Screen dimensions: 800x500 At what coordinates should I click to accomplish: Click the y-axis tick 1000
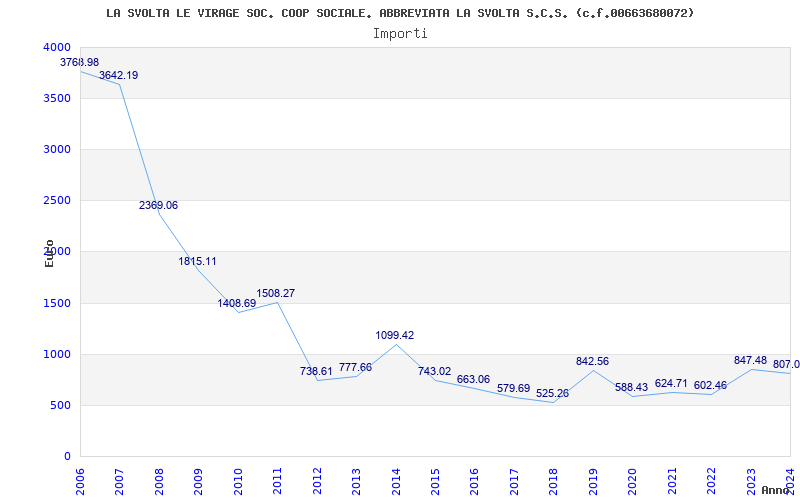[x=55, y=355]
